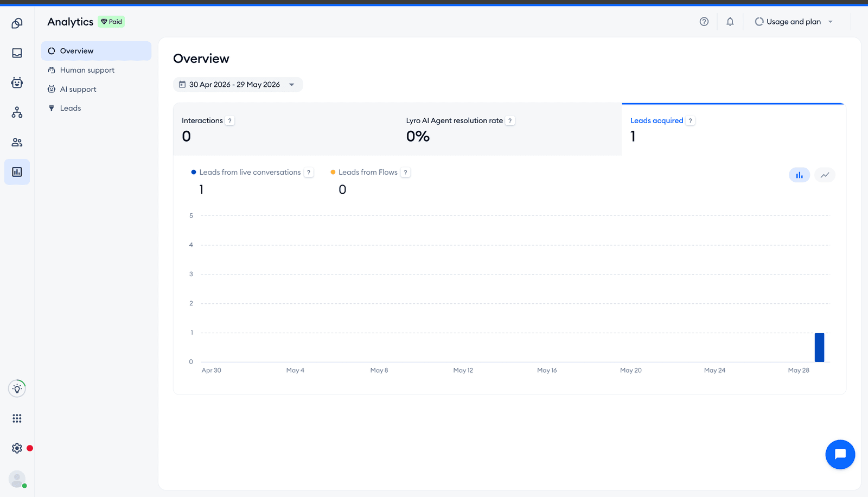Select the Lyro AI Agent resolution rate tab
This screenshot has height=497, width=868.
coord(509,129)
